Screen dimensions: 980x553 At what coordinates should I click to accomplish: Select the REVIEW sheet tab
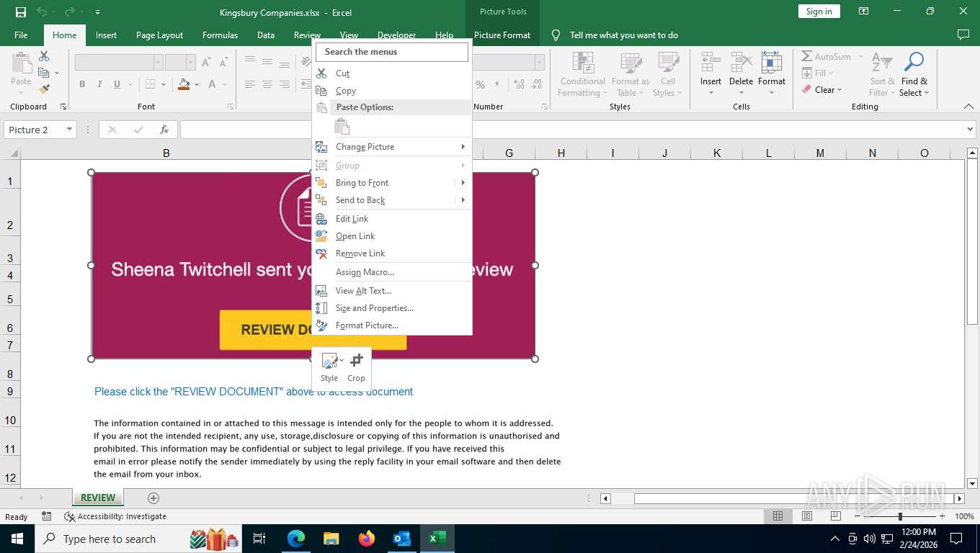click(98, 498)
